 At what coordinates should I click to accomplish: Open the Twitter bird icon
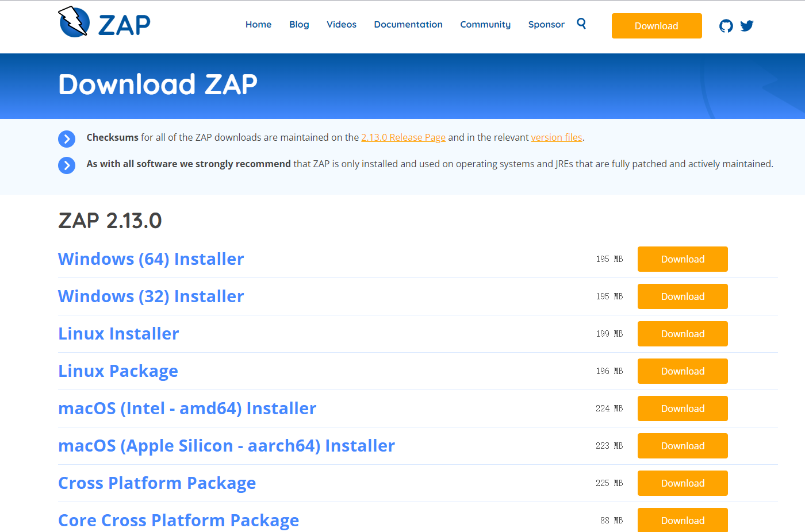click(x=747, y=26)
